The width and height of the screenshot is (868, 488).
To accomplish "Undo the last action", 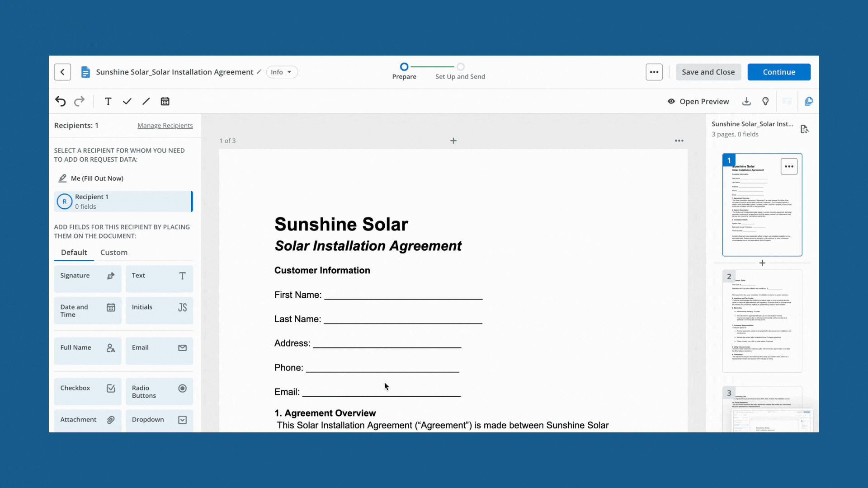I will pyautogui.click(x=60, y=101).
